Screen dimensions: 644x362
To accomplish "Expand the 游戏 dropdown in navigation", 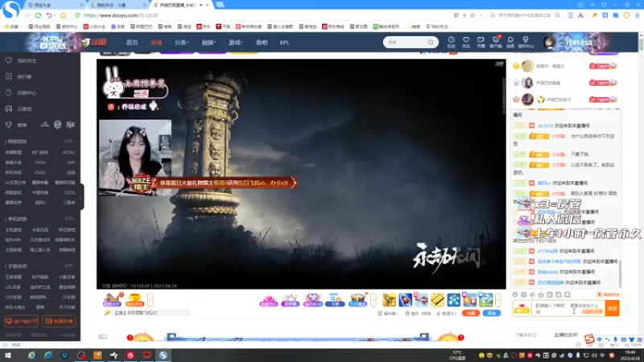I will click(x=236, y=43).
